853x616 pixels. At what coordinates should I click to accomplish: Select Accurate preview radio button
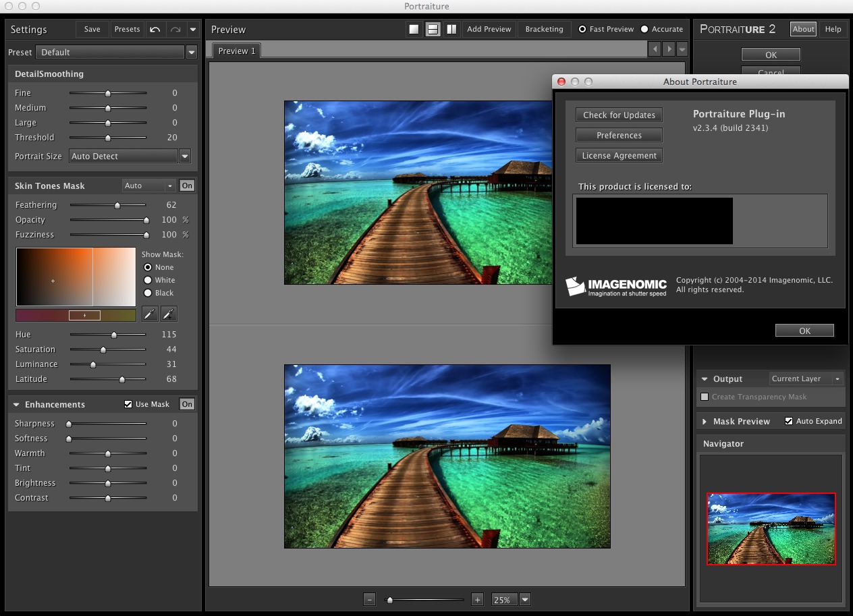[644, 29]
